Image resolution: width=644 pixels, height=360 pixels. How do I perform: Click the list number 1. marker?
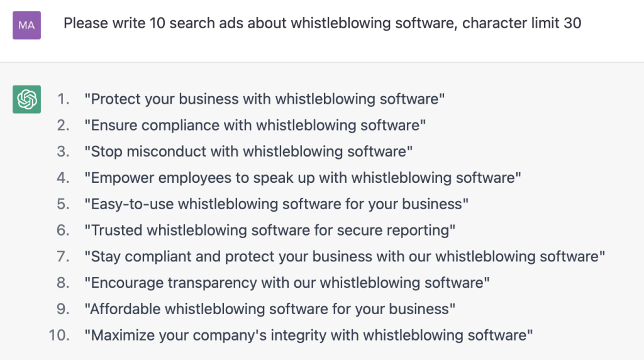[64, 99]
